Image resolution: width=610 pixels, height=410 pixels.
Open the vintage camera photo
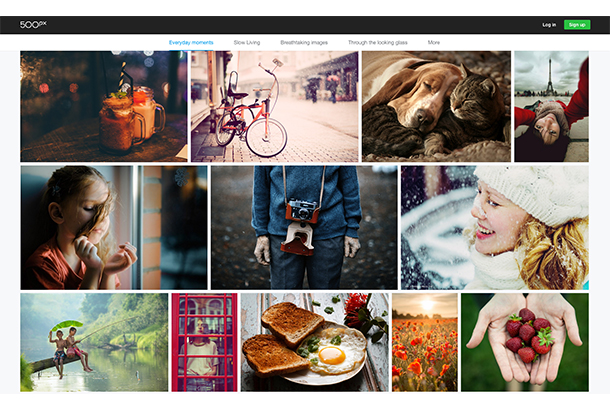[304, 227]
